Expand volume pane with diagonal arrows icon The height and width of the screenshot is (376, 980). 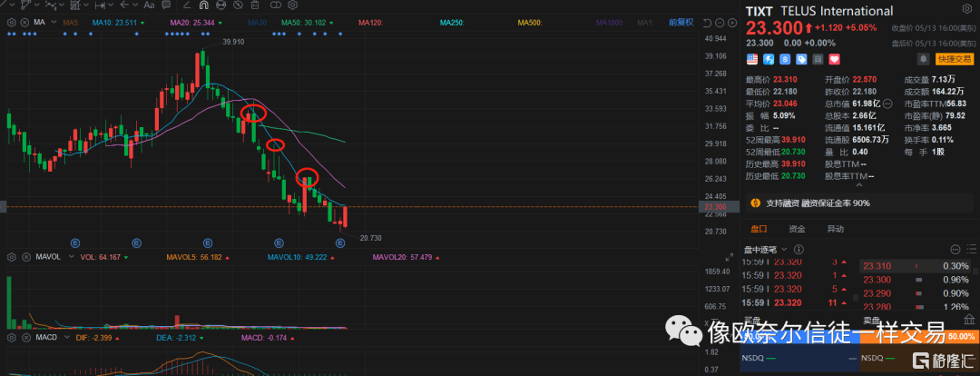tap(729, 257)
